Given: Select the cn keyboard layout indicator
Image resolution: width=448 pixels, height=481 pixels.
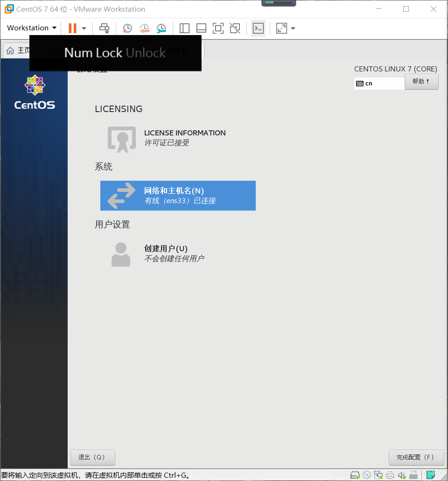Looking at the screenshot, I should coord(379,84).
